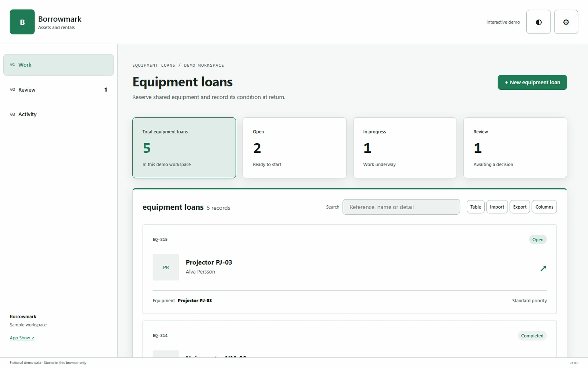Click the EQ-815 reference label
588x368 pixels.
pyautogui.click(x=160, y=240)
